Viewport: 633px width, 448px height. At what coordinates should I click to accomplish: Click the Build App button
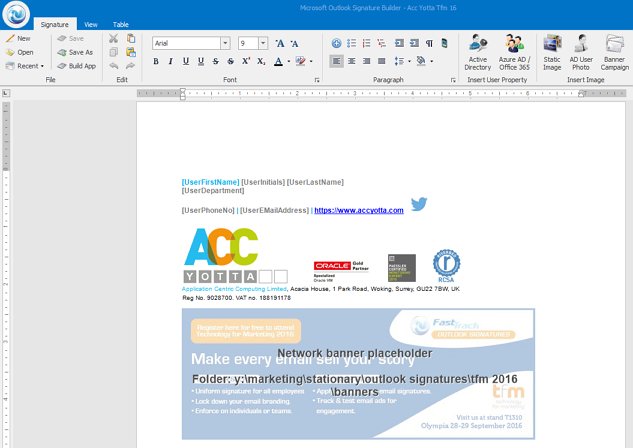click(77, 66)
